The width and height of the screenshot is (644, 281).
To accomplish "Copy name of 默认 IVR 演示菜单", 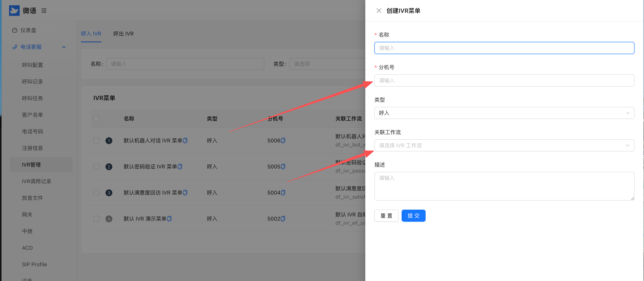I will [x=169, y=219].
